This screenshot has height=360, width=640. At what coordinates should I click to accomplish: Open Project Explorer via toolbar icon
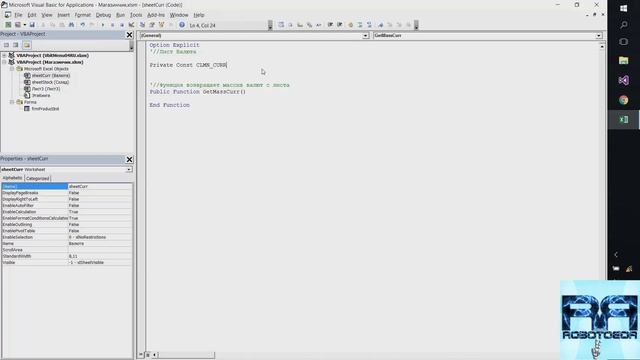(x=142, y=25)
